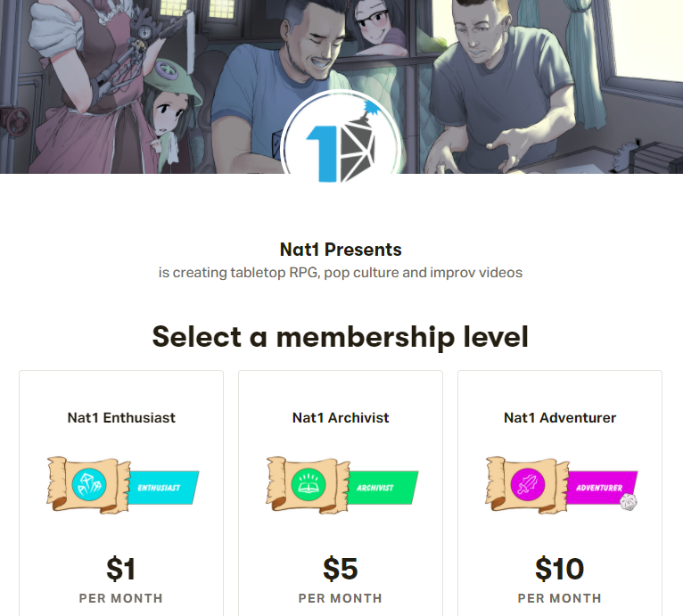Click the creator description about tabletop RPG videos
The image size is (683, 616).
[x=341, y=272]
